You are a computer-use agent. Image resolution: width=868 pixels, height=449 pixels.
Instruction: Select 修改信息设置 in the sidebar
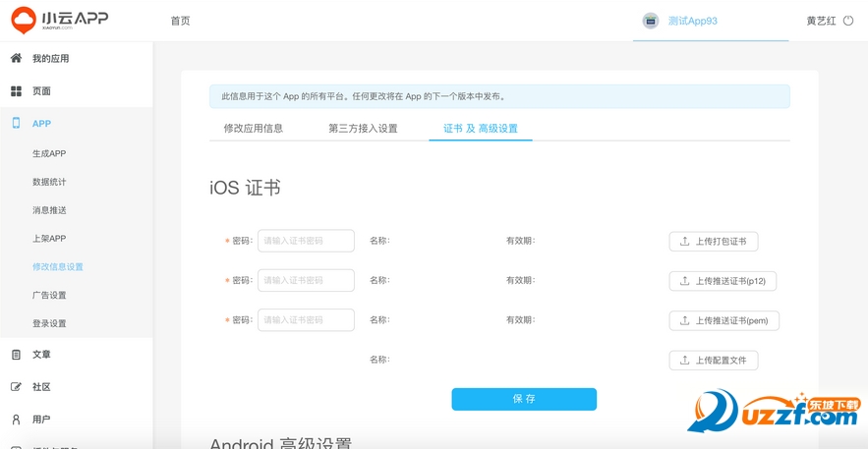click(x=58, y=266)
